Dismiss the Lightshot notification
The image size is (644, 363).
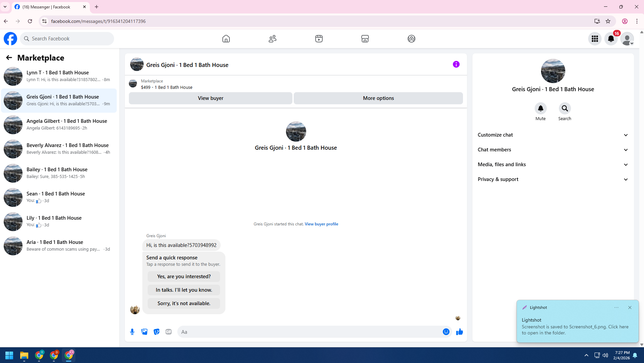point(630,307)
